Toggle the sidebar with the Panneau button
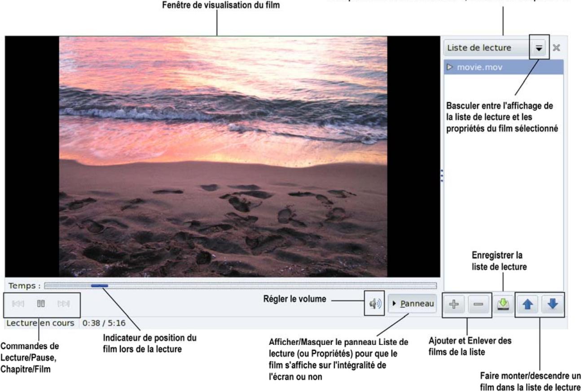The width and height of the screenshot is (584, 392). [x=412, y=304]
